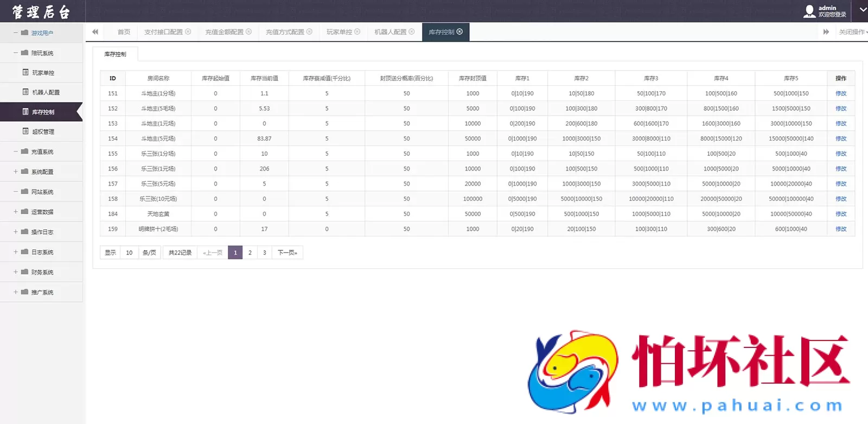Click the 房间名称 column header
The height and width of the screenshot is (424, 868).
coord(158,78)
